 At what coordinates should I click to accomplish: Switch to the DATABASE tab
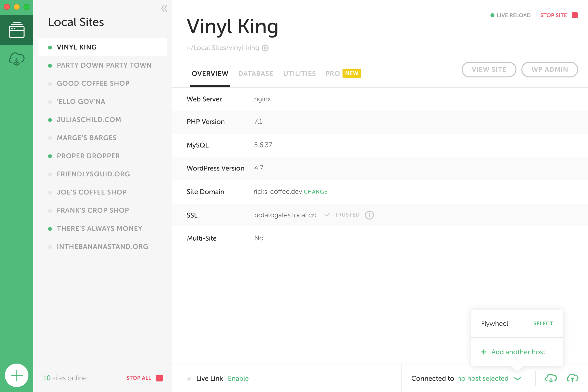[256, 73]
